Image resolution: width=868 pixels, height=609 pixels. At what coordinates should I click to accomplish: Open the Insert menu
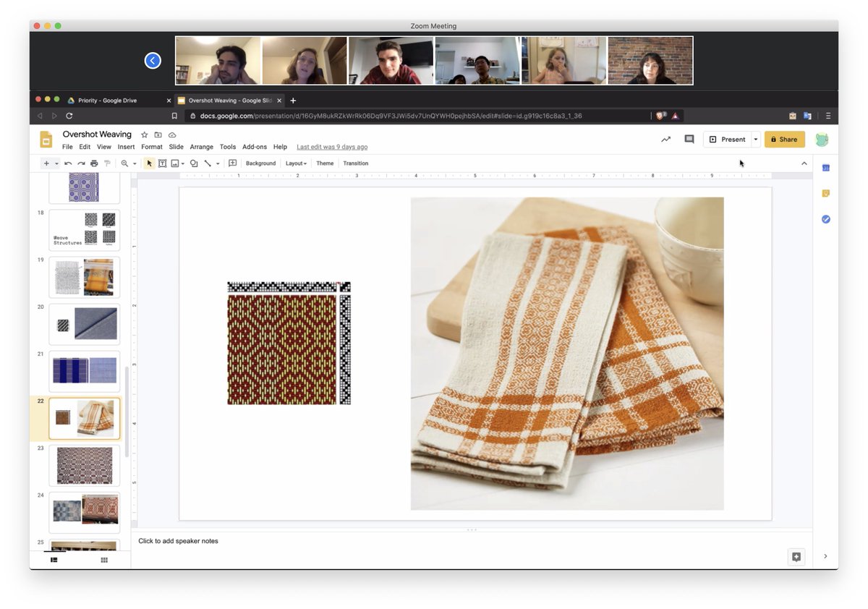click(x=126, y=147)
